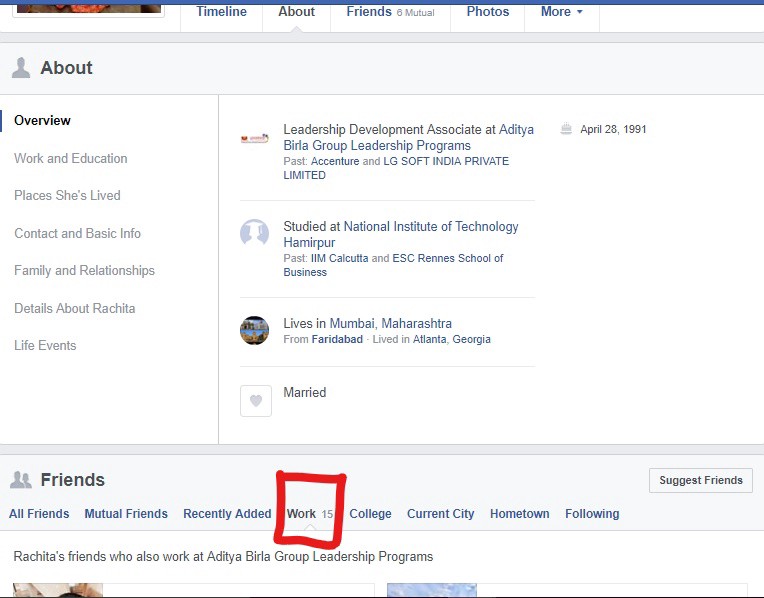Screen dimensions: 764x598
Task: Expand the More dropdown menu
Action: [561, 12]
